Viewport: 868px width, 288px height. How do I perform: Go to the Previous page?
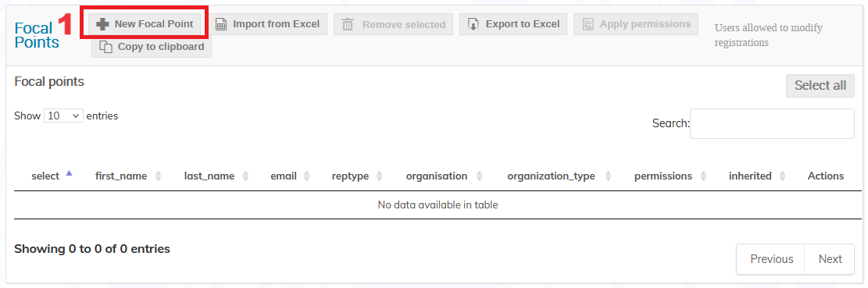[771, 259]
